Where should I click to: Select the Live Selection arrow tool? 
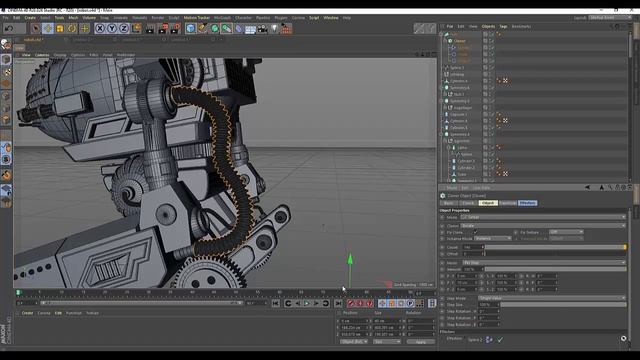click(x=36, y=28)
